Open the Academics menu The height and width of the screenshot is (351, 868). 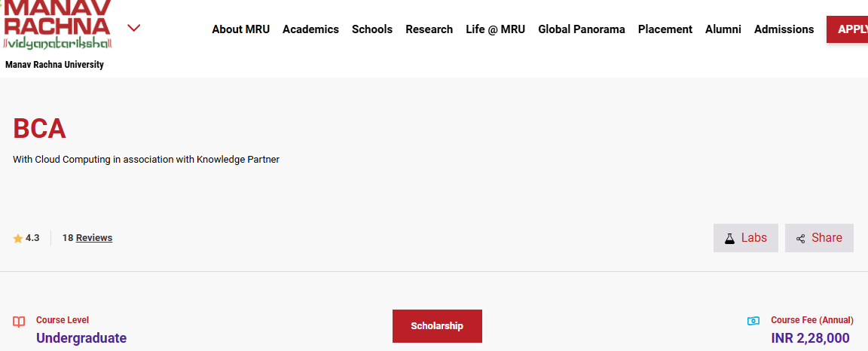310,29
